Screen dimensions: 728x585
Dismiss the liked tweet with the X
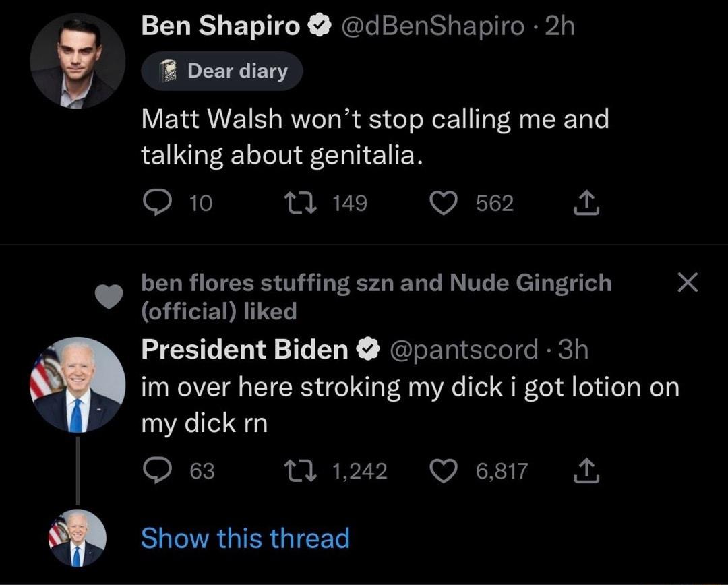(x=688, y=283)
